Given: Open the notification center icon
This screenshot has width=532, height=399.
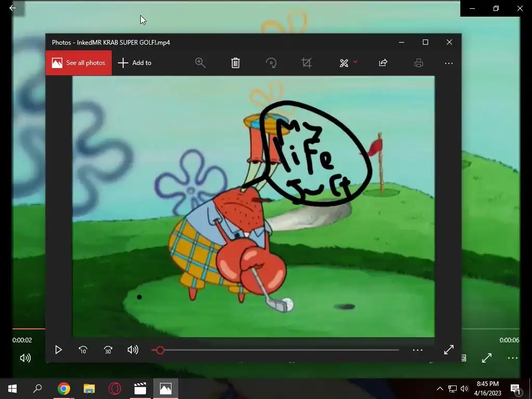Looking at the screenshot, I should point(515,389).
